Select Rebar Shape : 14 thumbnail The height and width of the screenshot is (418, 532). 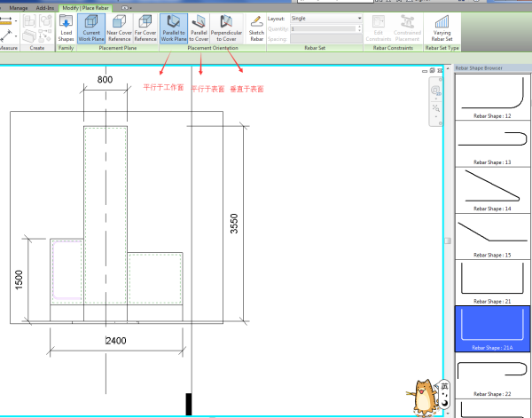coord(492,190)
